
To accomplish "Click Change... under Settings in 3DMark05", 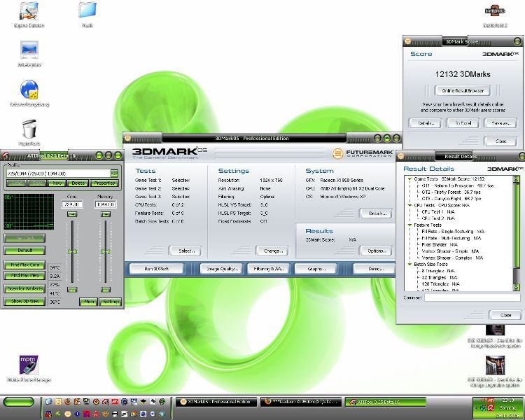I will coord(272,251).
